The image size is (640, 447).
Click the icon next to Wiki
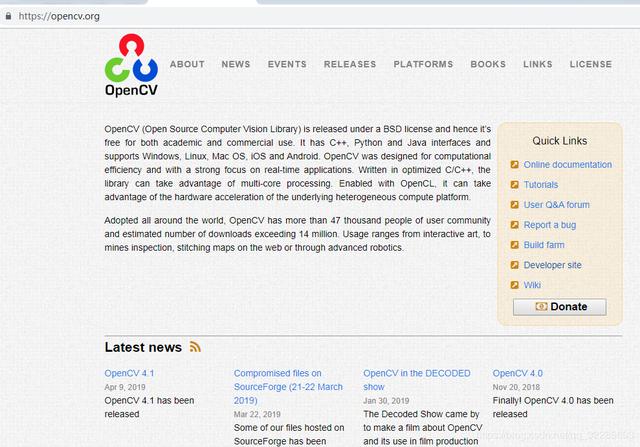[x=514, y=285]
